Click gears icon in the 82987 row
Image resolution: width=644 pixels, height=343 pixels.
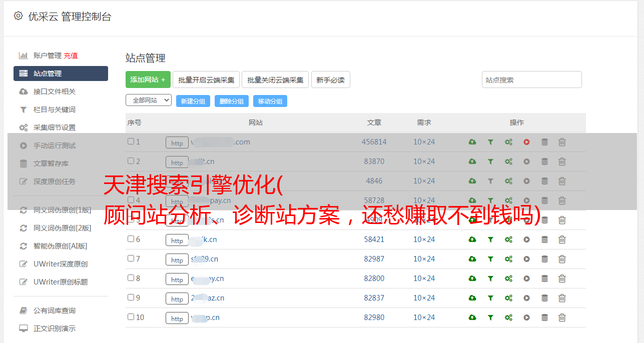tap(508, 259)
